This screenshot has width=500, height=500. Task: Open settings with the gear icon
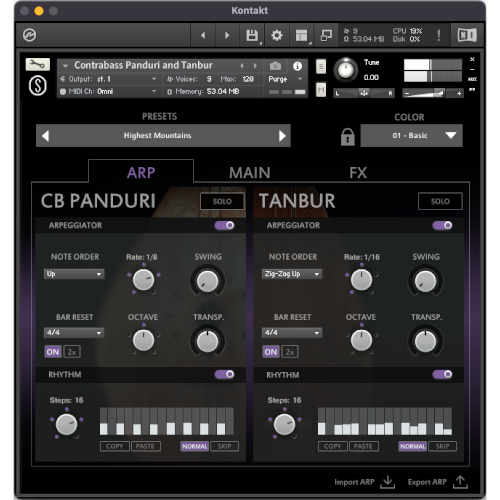[277, 35]
